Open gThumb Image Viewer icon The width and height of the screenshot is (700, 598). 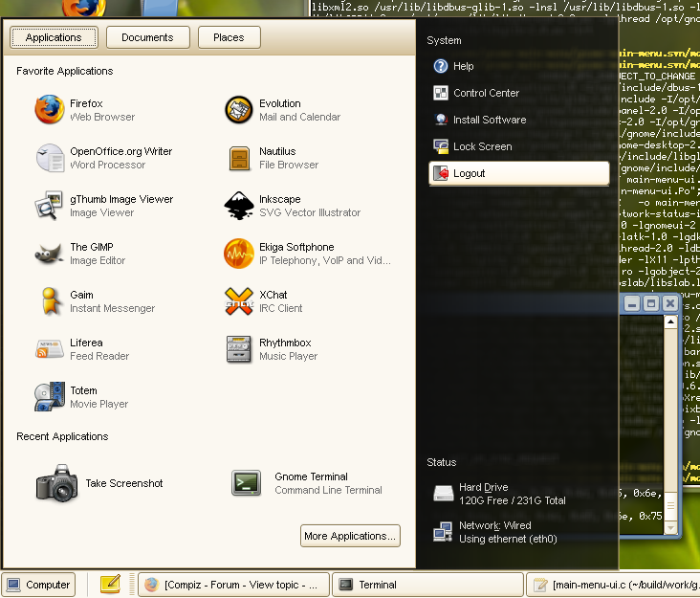point(49,206)
